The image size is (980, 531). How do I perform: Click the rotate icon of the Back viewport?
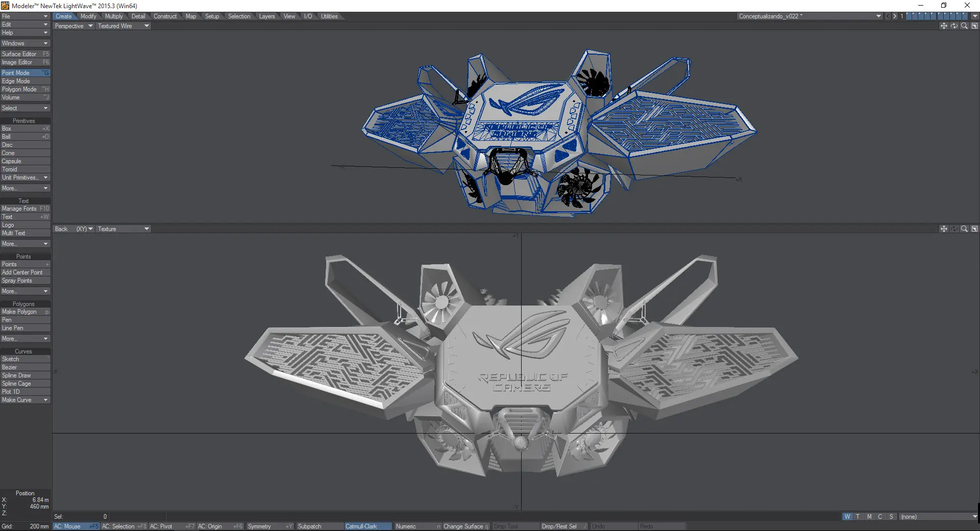point(954,229)
